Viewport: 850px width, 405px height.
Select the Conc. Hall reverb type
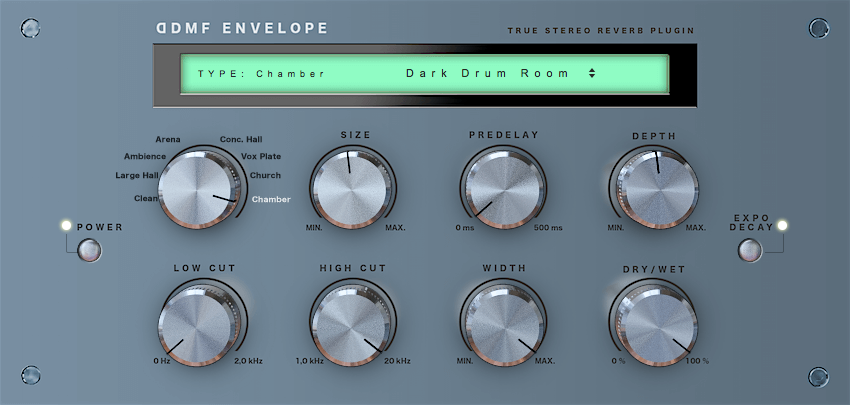(240, 139)
